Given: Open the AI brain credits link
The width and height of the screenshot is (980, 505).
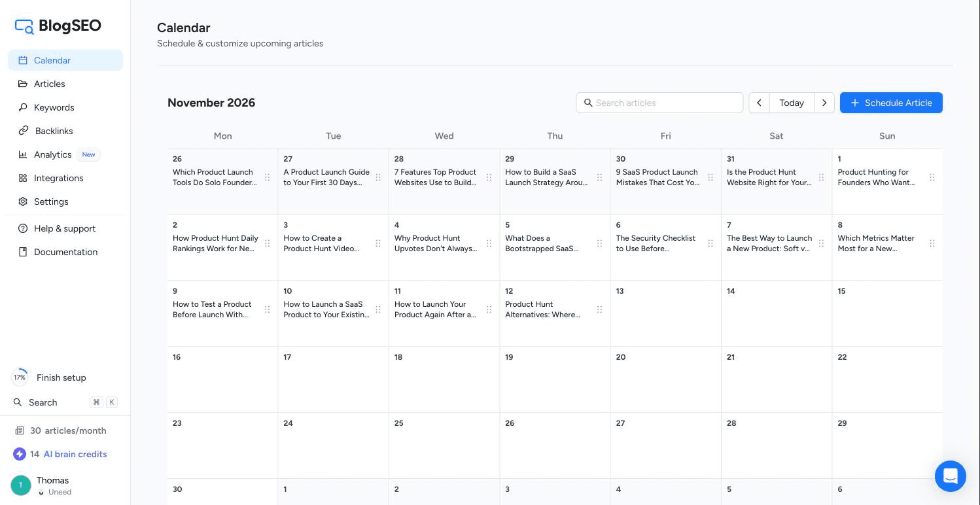Looking at the screenshot, I should pos(75,454).
